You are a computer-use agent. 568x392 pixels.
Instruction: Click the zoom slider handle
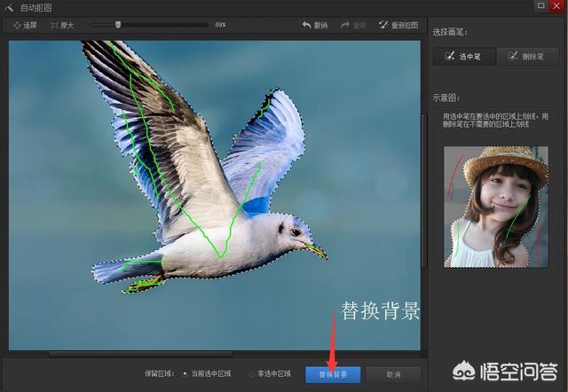pyautogui.click(x=118, y=25)
